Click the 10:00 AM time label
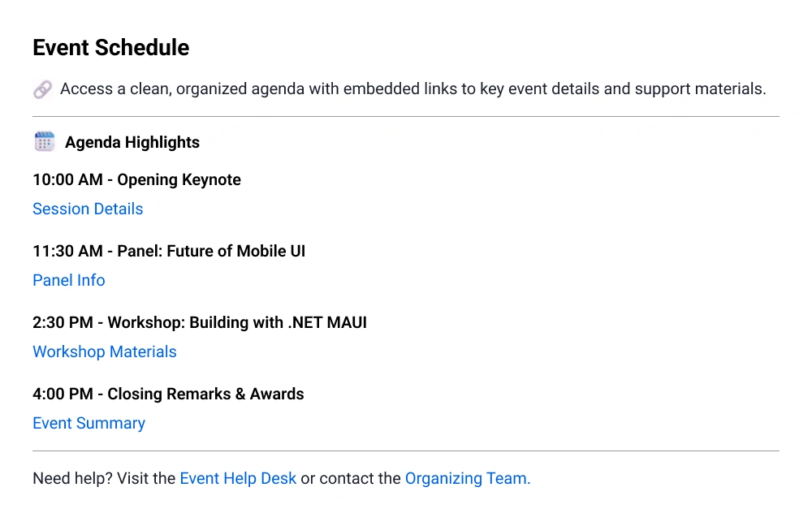Image resolution: width=812 pixels, height=526 pixels. [x=67, y=179]
